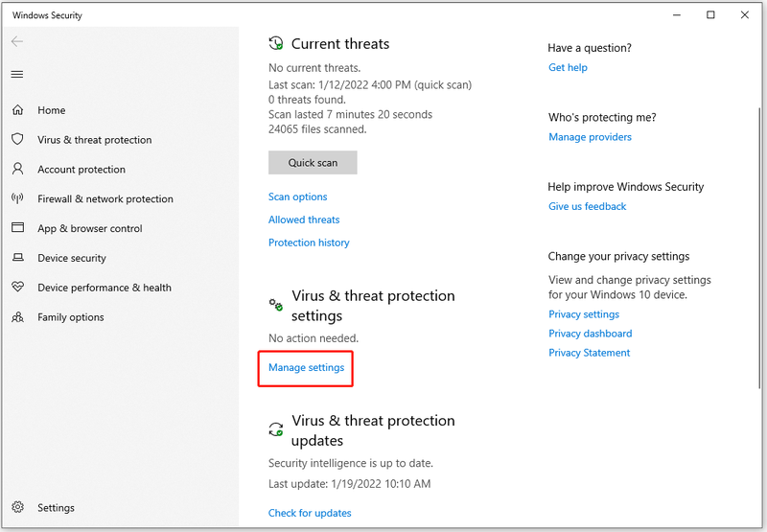Start a Quick scan
This screenshot has width=767, height=532.
[x=313, y=162]
